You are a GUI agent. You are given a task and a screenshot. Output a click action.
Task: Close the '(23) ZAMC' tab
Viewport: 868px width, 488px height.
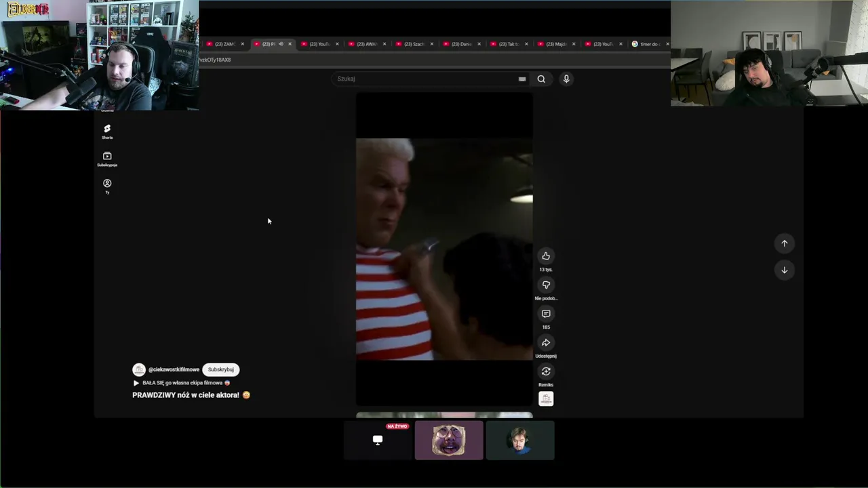pos(242,44)
